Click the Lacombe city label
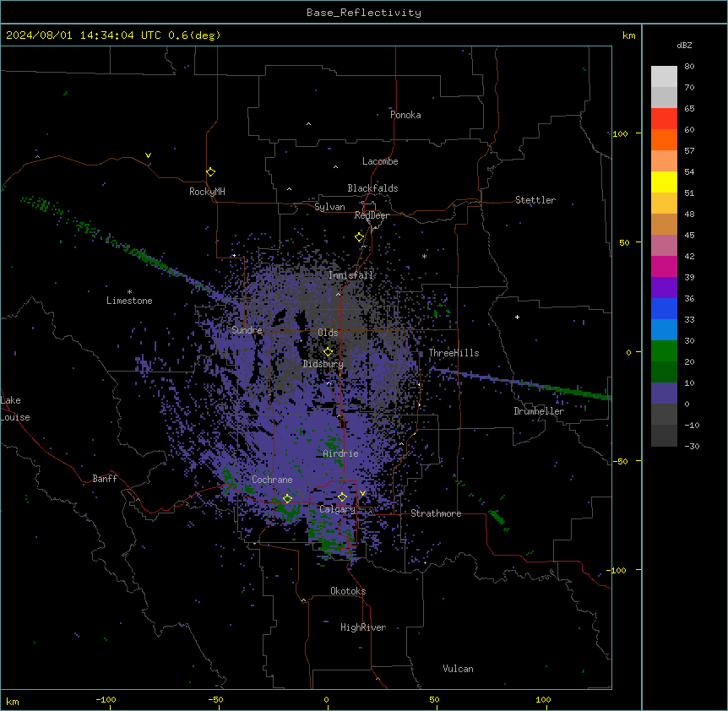This screenshot has height=711, width=728. (x=380, y=161)
